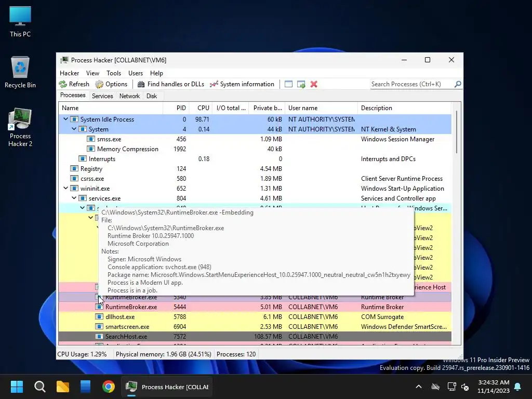The width and height of the screenshot is (532, 399).
Task: Sort by the PID column header
Action: click(176, 108)
